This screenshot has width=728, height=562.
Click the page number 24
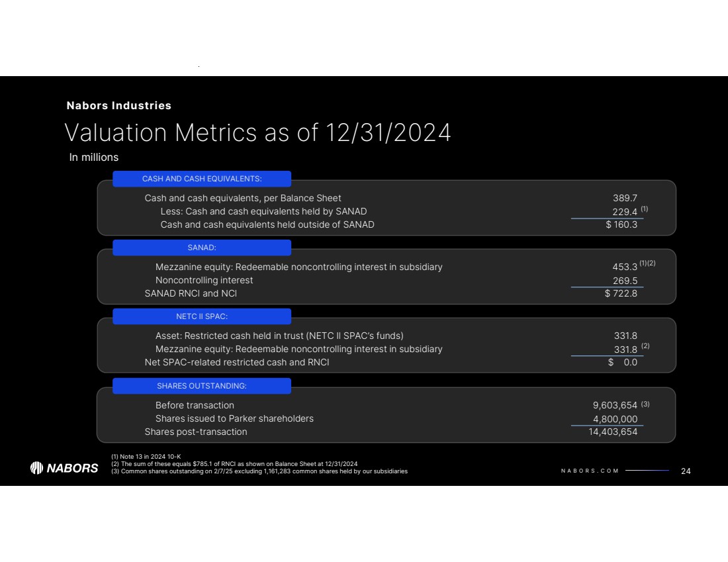686,471
